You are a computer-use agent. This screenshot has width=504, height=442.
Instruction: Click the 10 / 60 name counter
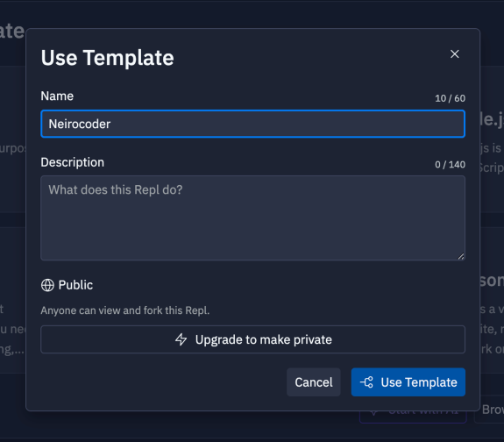[450, 98]
